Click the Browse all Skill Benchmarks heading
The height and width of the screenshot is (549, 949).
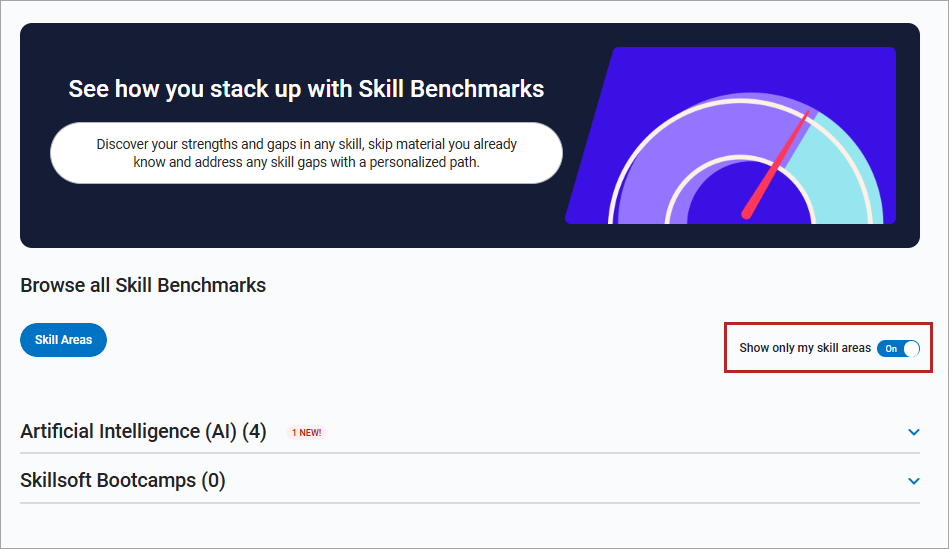click(143, 285)
